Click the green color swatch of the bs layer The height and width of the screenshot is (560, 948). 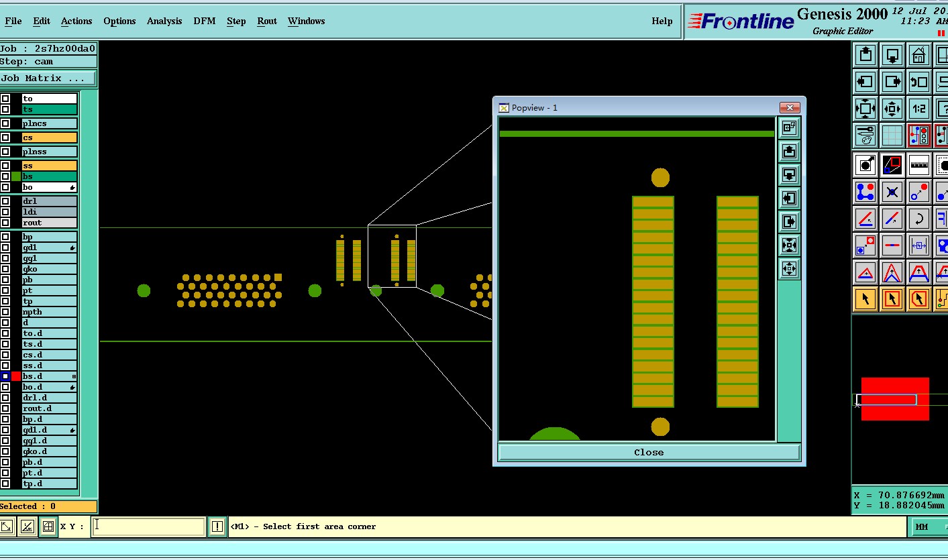16,176
